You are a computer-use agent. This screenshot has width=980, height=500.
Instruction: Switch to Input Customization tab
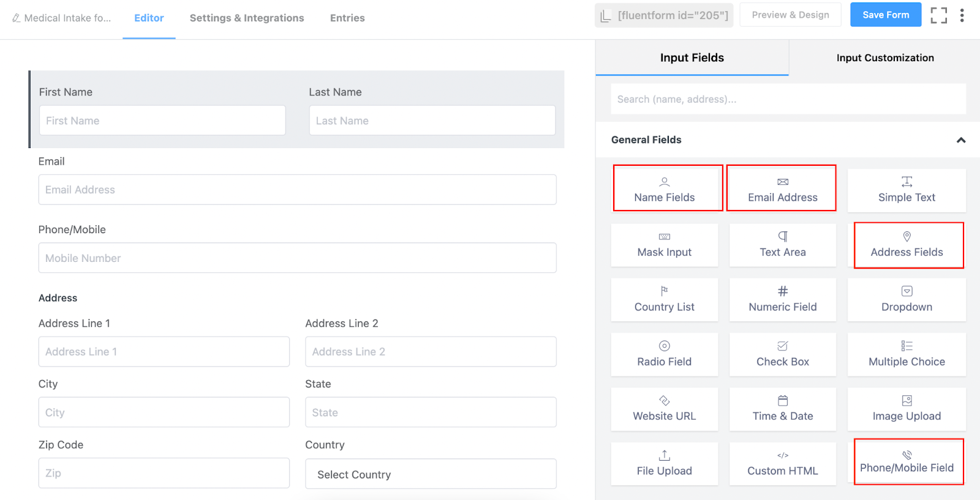tap(885, 58)
